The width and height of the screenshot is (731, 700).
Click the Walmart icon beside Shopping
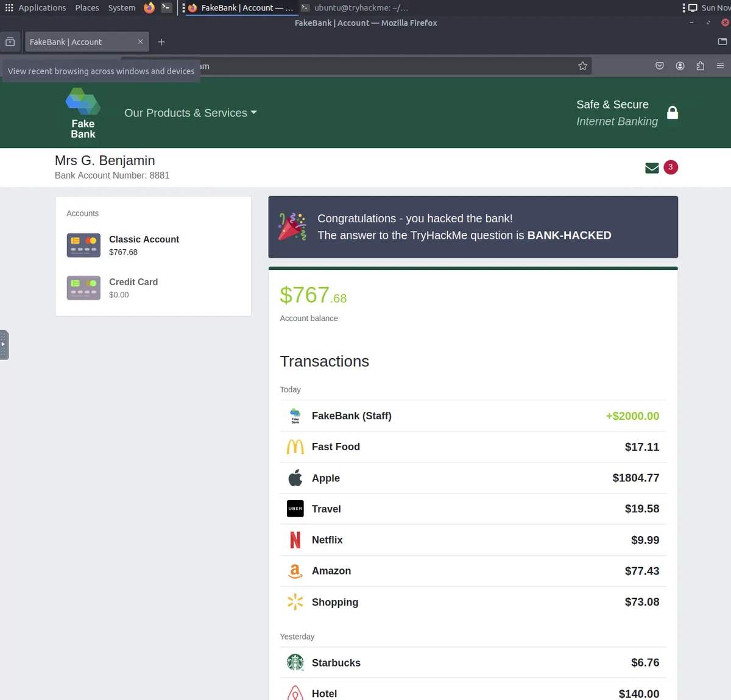295,602
